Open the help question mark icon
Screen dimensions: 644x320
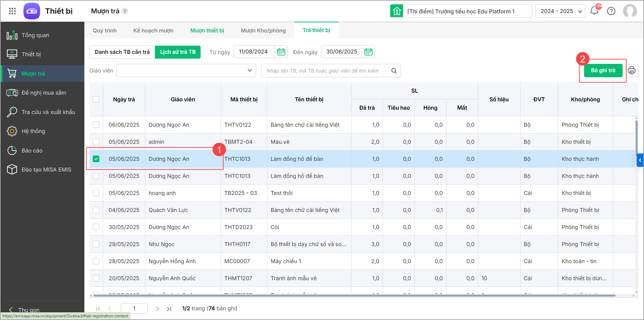[611, 11]
